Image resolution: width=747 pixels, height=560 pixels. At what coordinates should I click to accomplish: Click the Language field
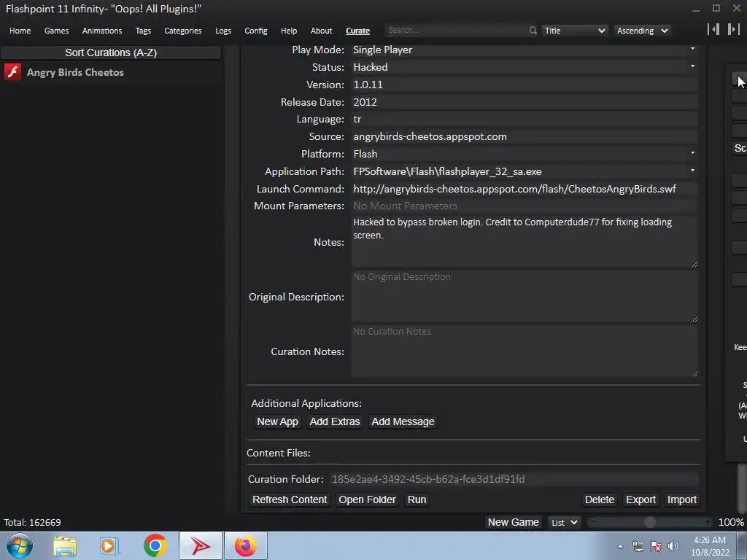point(525,119)
